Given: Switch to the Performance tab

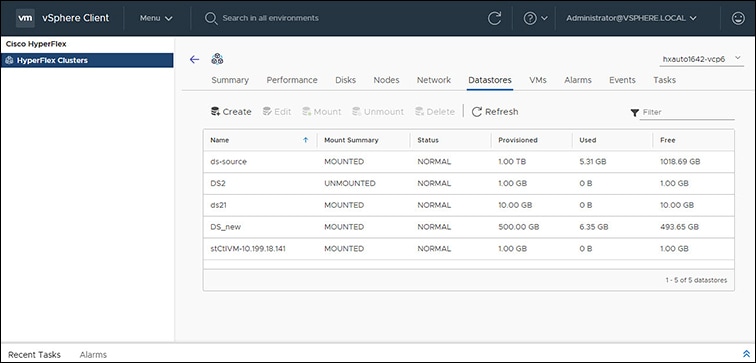Looking at the screenshot, I should click(x=292, y=80).
